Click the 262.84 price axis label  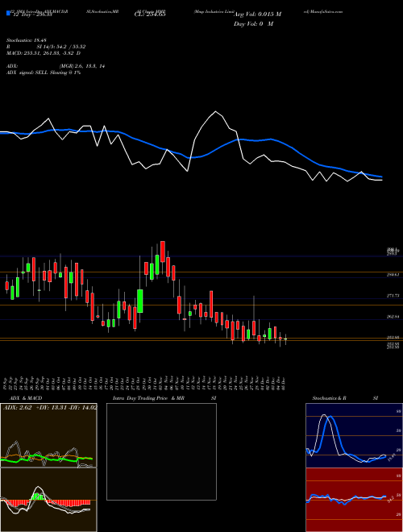tap(393, 317)
